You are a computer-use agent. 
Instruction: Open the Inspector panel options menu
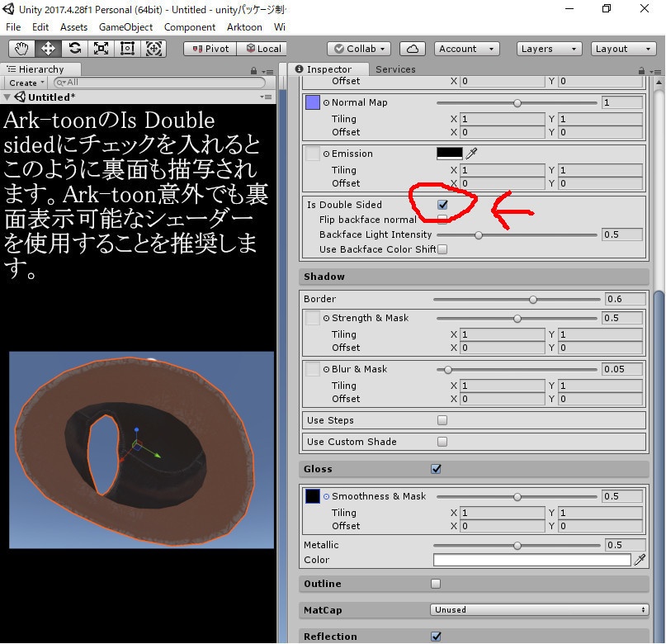[656, 71]
